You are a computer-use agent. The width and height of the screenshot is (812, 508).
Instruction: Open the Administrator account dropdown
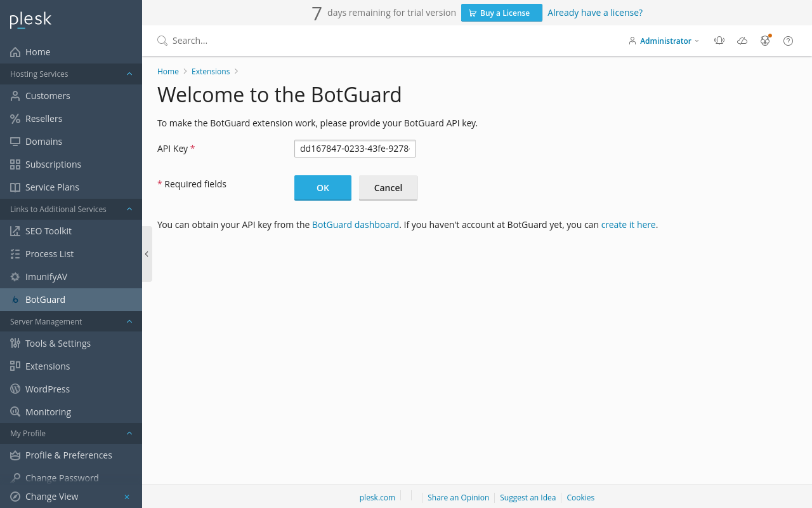click(664, 41)
